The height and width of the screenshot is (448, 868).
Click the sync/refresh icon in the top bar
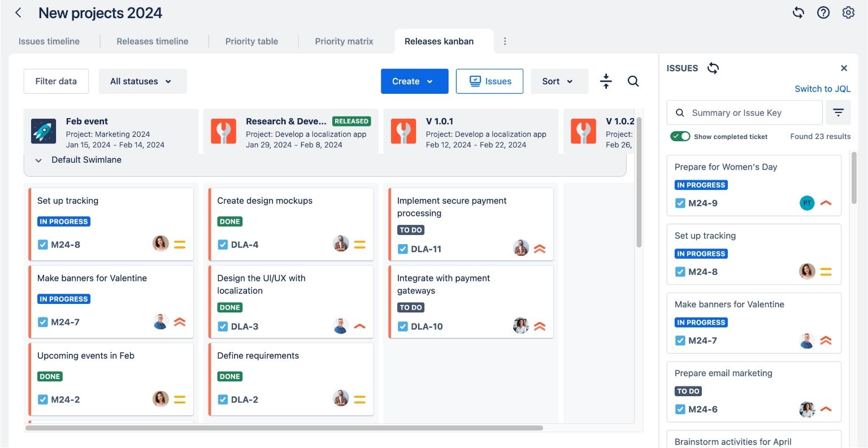coord(798,12)
